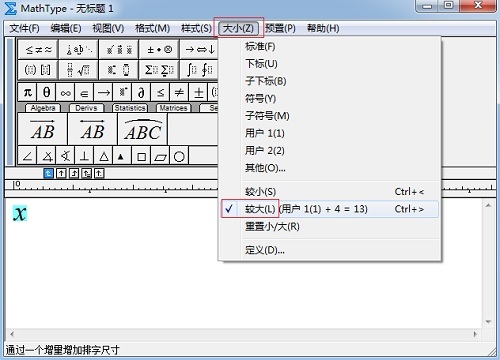Viewport: 500px width, 360px height.
Task: Open the integral templates palette
Action: click(199, 70)
